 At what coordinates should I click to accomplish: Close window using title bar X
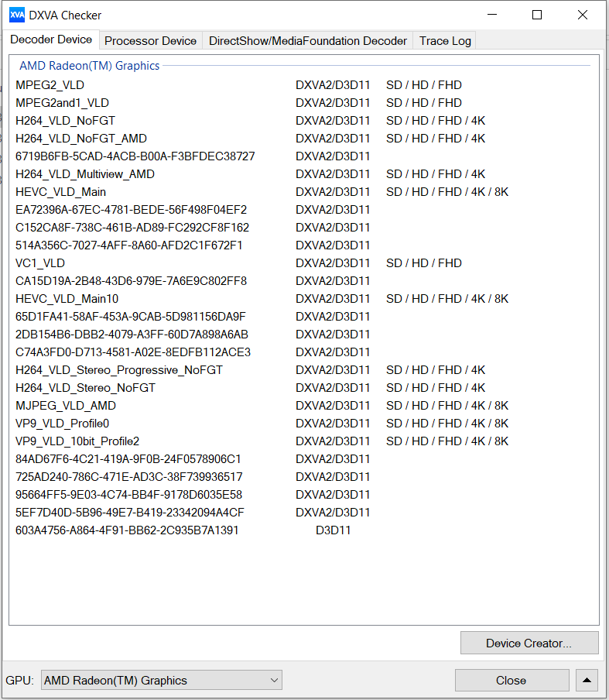(x=583, y=15)
